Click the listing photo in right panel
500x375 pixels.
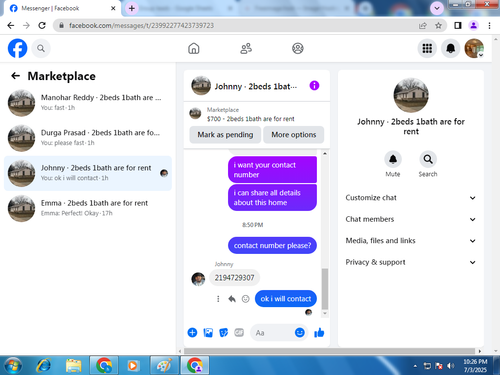tap(411, 95)
